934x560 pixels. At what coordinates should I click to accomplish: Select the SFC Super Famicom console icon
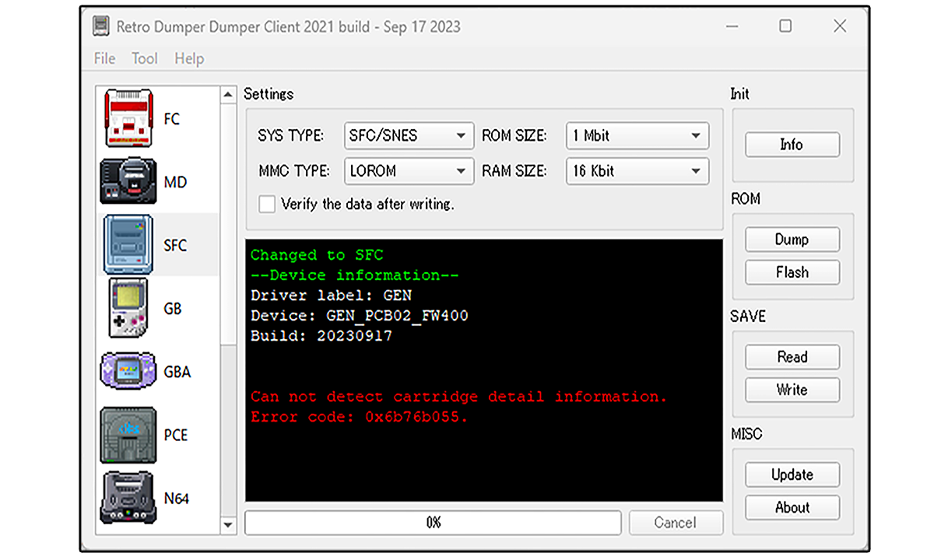click(129, 245)
